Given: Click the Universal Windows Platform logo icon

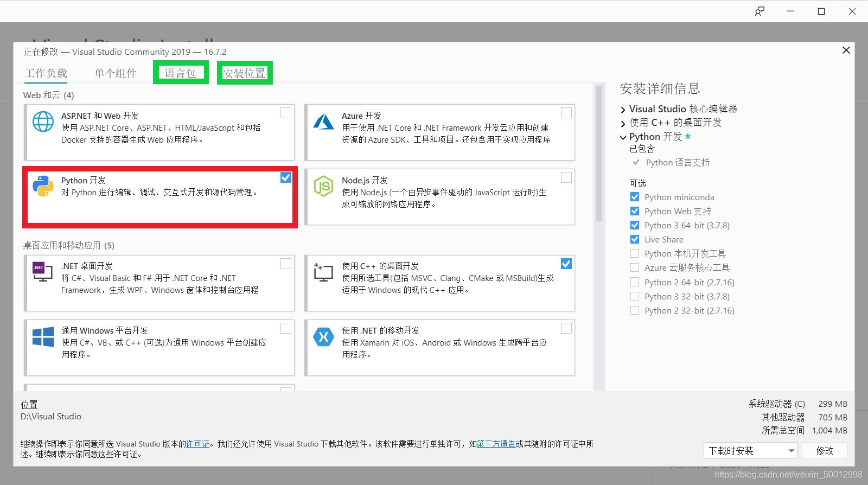Looking at the screenshot, I should click(x=43, y=336).
